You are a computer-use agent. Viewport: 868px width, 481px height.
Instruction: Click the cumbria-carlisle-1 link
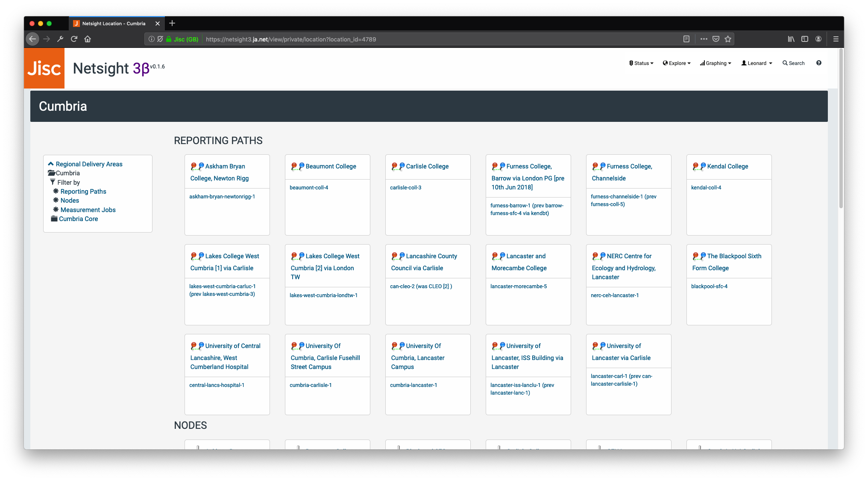click(311, 385)
